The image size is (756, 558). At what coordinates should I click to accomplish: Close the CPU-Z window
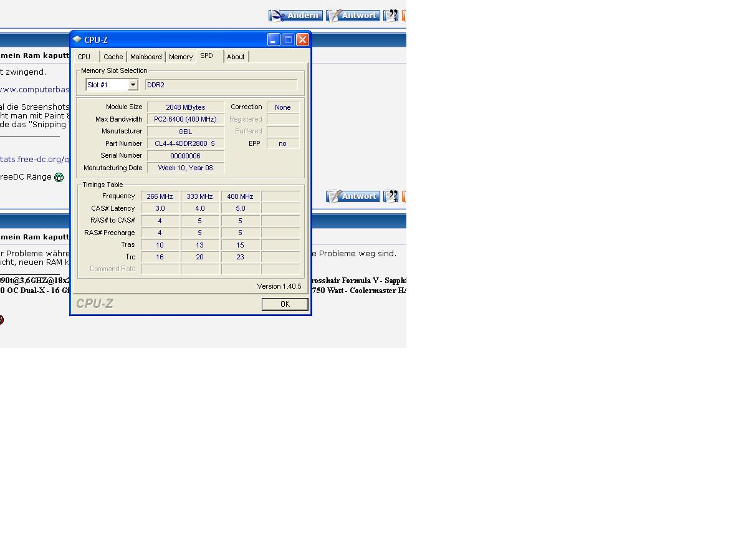coord(302,40)
